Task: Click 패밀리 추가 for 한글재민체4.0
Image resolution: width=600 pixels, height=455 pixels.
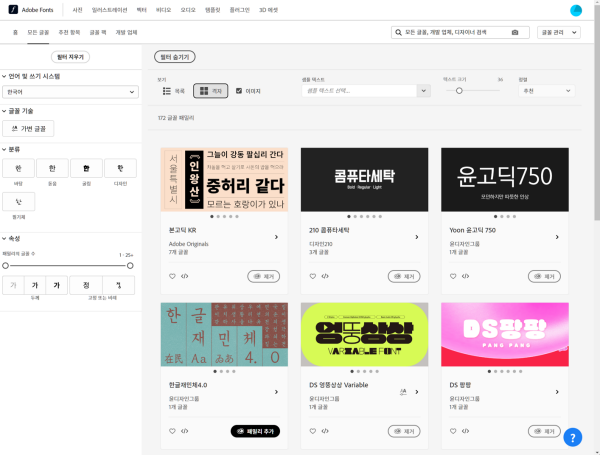Action: click(x=255, y=431)
